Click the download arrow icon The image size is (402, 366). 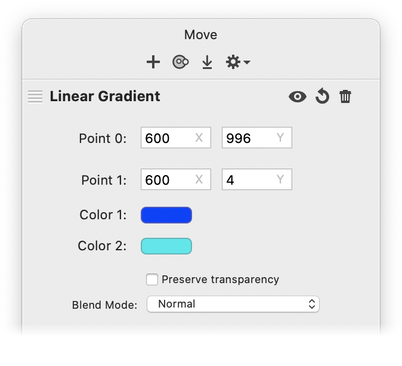pyautogui.click(x=207, y=62)
